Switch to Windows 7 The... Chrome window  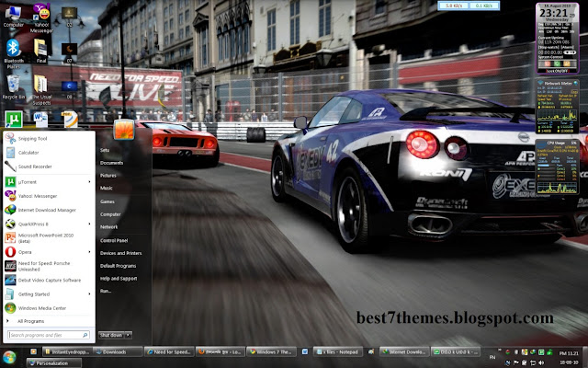[x=272, y=351]
